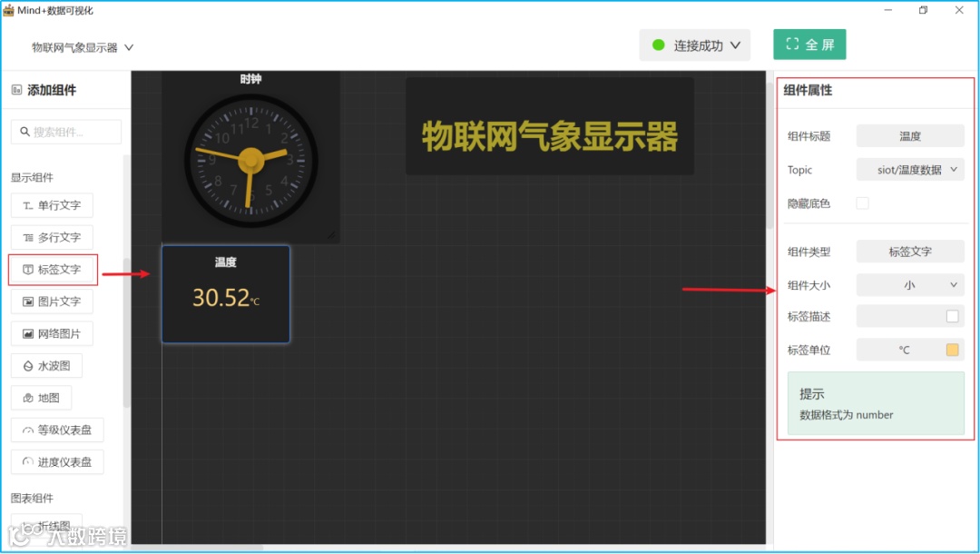This screenshot has height=554, width=980.
Task: Toggle the hide background color (隐藏底色) checkbox
Action: point(863,203)
